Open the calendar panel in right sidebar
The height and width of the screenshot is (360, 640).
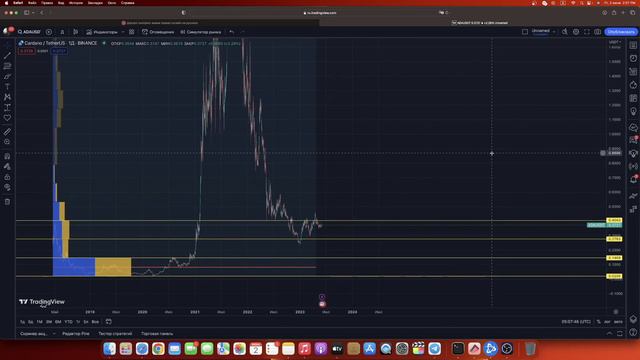point(633,98)
